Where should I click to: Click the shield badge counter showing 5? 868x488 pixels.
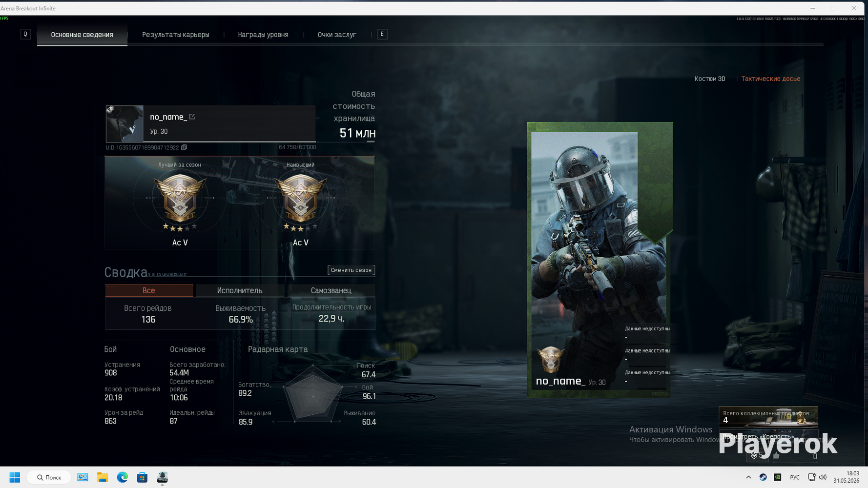[757, 456]
